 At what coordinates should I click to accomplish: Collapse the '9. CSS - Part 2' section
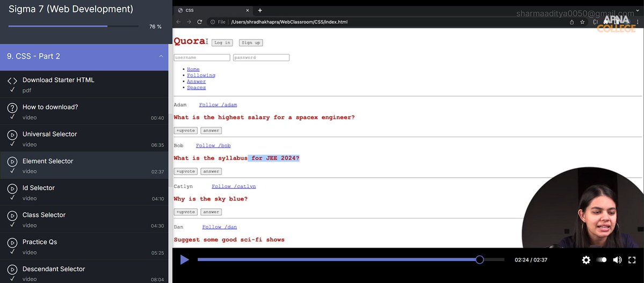[161, 56]
